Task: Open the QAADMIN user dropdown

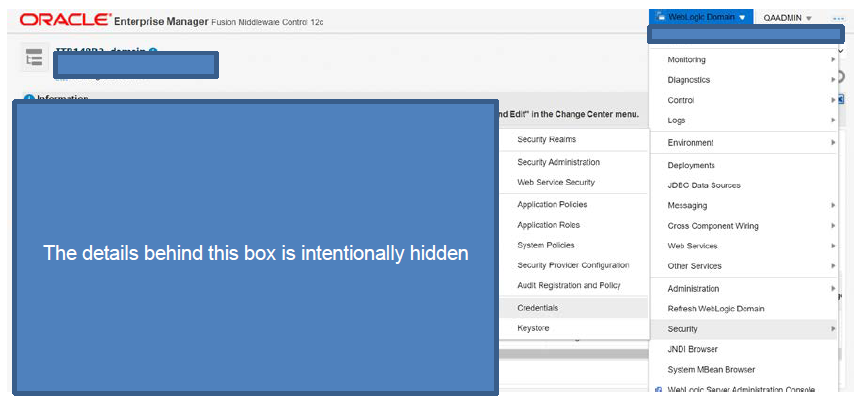Action: (x=786, y=18)
